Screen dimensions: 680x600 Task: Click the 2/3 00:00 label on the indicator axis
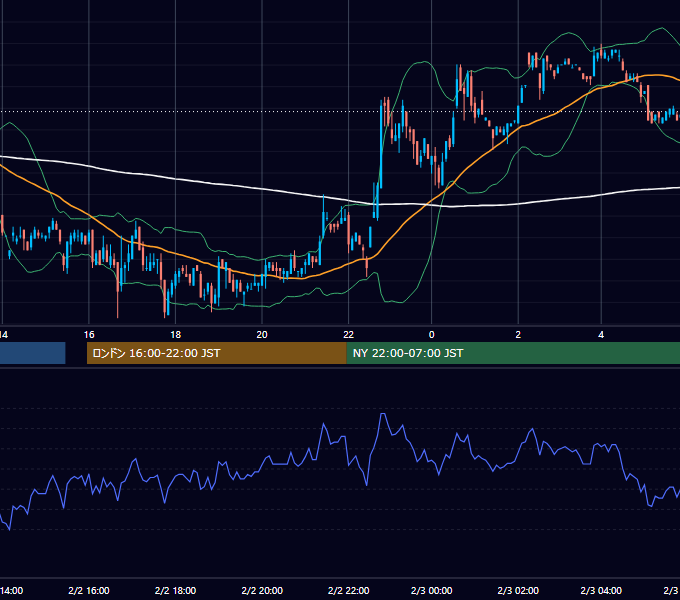432,590
